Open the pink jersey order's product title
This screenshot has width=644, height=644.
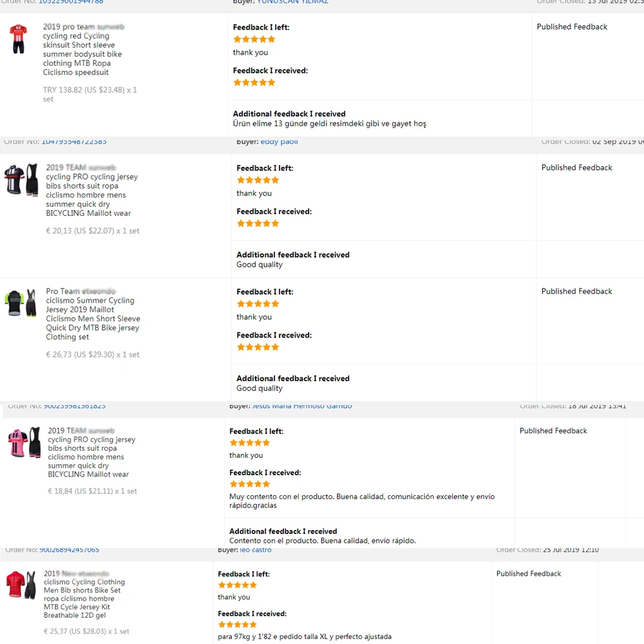(x=91, y=453)
